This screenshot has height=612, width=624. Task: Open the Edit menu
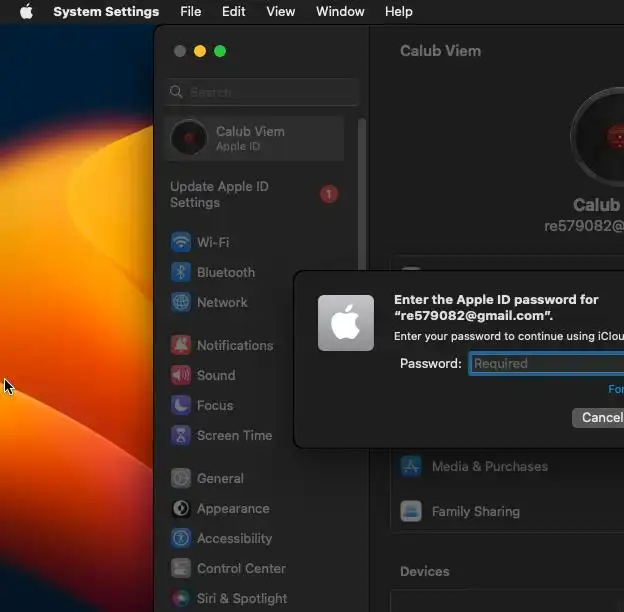coord(234,12)
